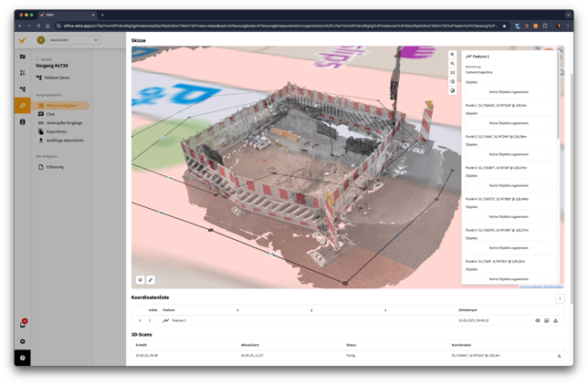Click the image icon in the Feature 1 row
This screenshot has height=385, width=588.
coord(546,320)
